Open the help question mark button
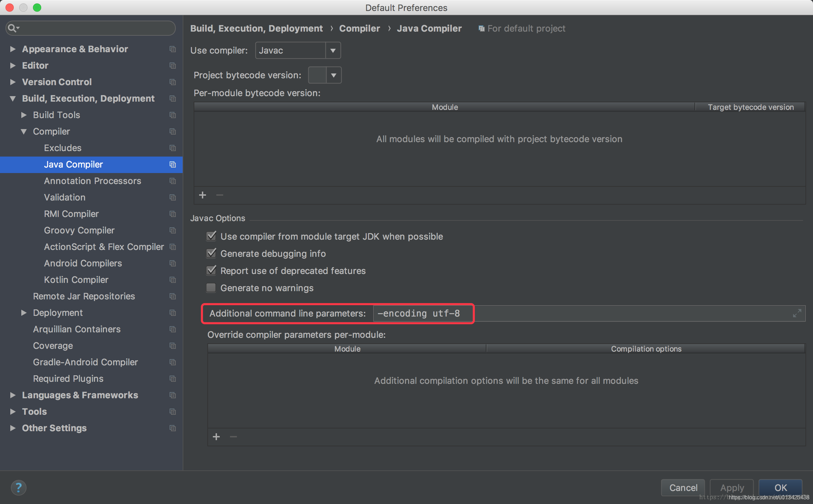Viewport: 813px width, 504px height. click(19, 488)
